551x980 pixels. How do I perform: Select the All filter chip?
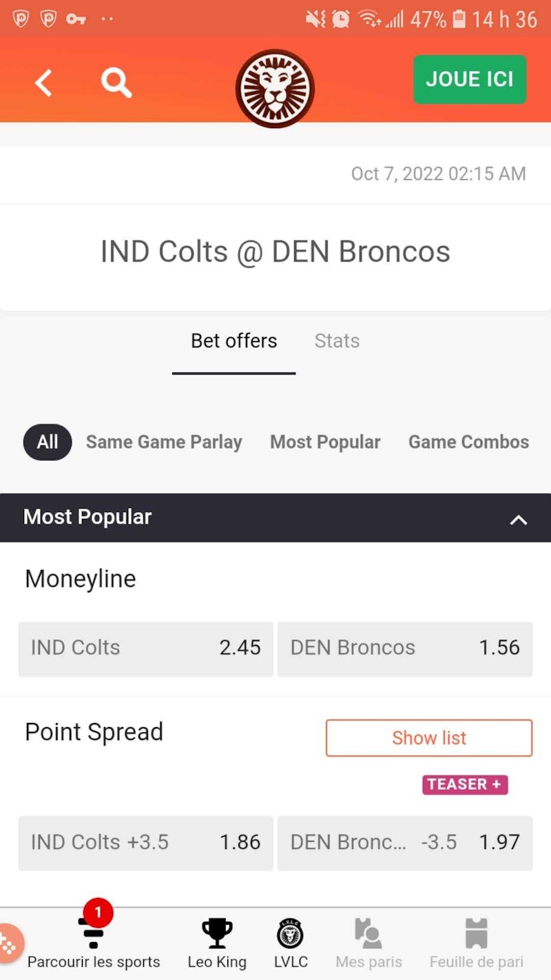pos(48,442)
